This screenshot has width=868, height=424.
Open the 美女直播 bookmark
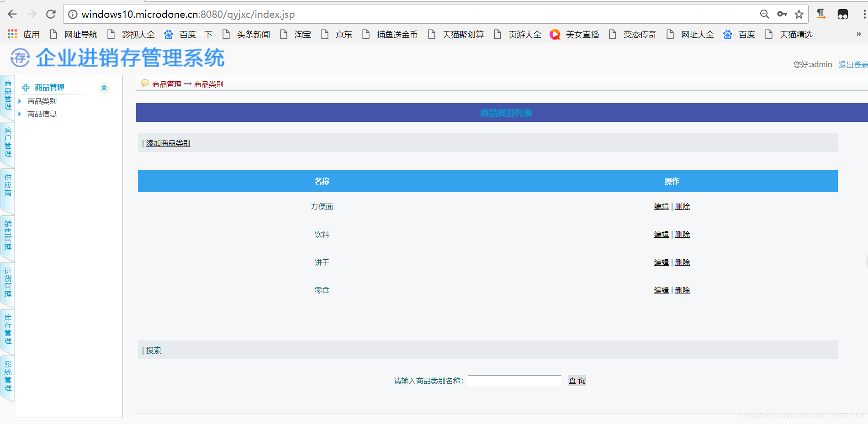pos(575,34)
